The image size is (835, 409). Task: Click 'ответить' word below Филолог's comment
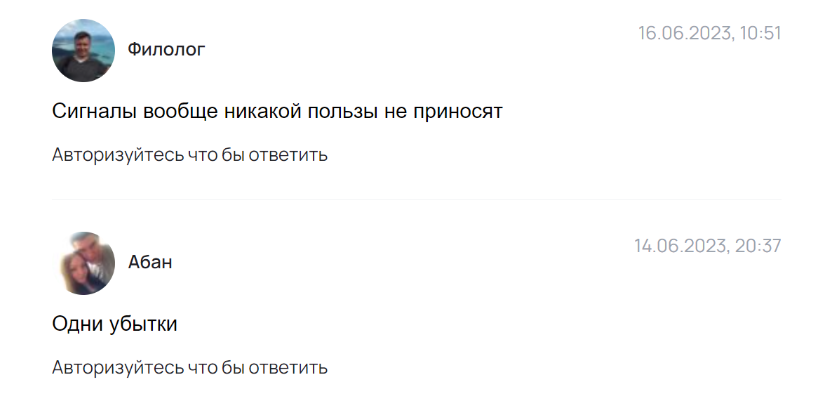point(288,156)
